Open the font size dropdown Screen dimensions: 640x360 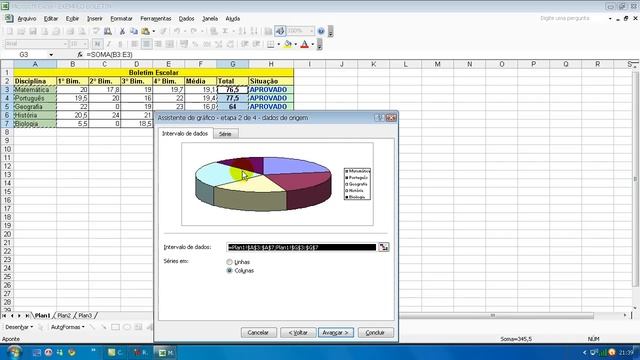point(85,44)
